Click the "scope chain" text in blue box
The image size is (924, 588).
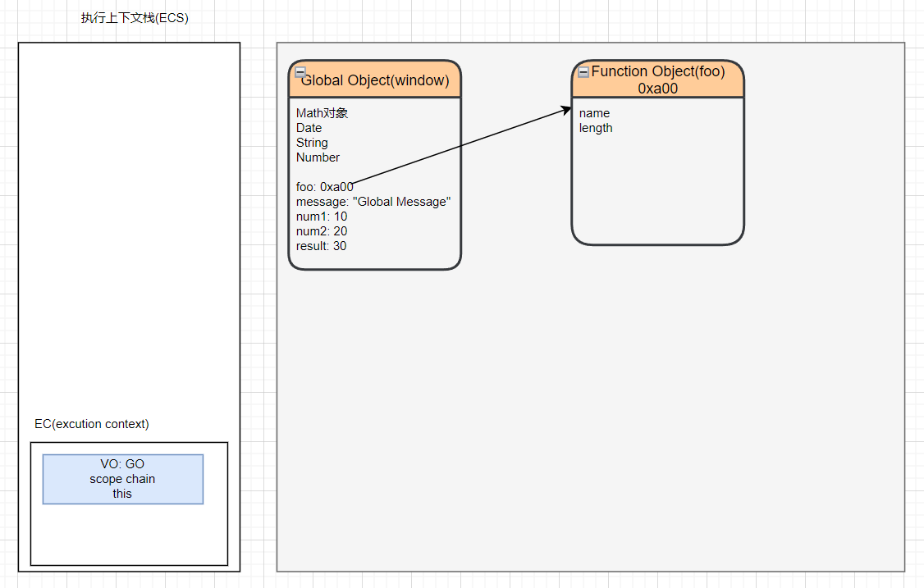(122, 479)
